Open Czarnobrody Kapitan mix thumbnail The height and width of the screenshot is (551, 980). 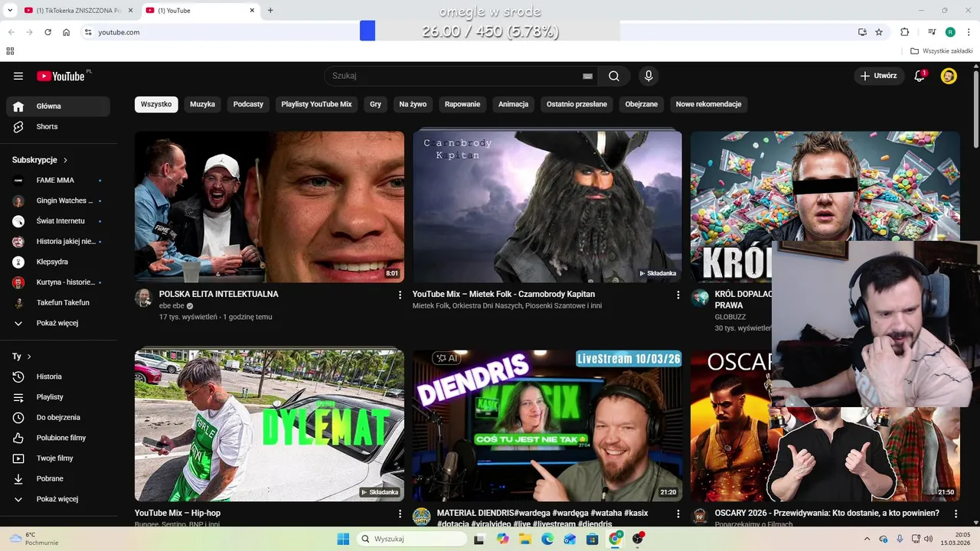pos(547,207)
